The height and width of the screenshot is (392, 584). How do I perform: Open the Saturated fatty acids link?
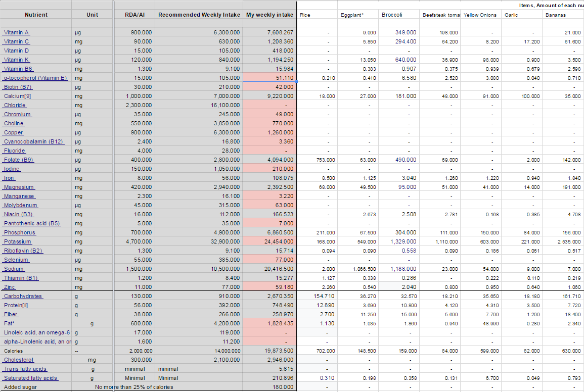point(30,378)
